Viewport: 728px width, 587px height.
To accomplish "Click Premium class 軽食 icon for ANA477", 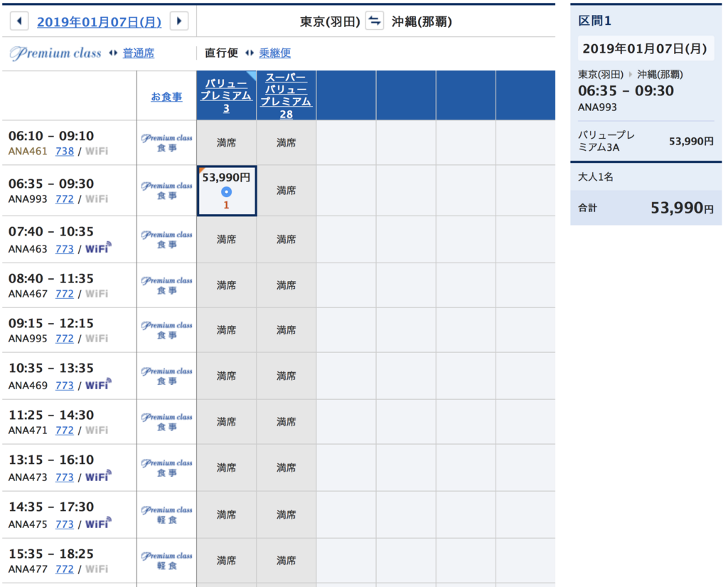I will [x=166, y=561].
